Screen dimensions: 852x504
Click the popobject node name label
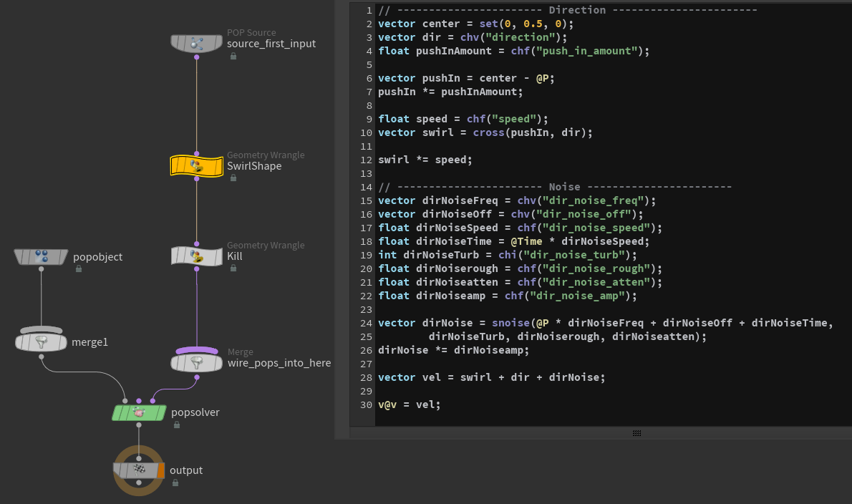coord(97,257)
